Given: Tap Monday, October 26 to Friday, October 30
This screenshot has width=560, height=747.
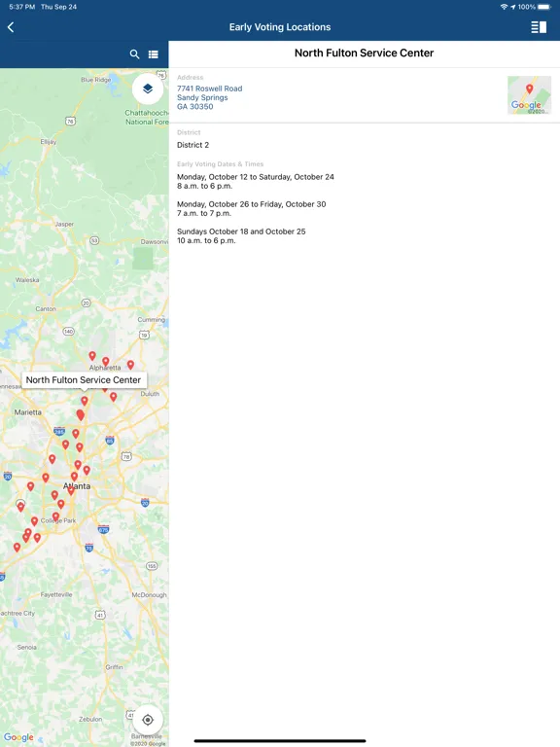Looking at the screenshot, I should tap(252, 204).
